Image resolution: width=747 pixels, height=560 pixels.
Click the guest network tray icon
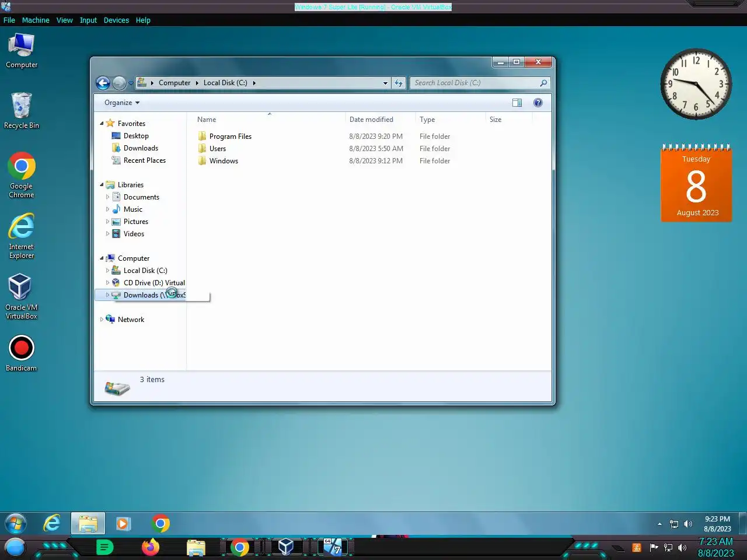coord(674,524)
